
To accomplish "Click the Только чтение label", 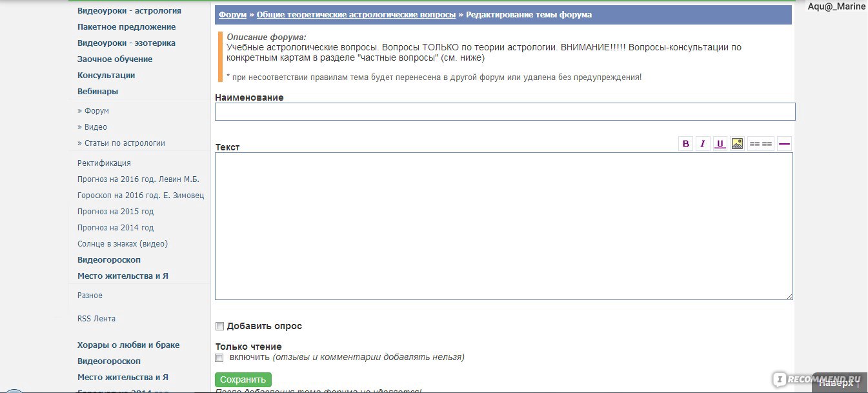I will (248, 347).
